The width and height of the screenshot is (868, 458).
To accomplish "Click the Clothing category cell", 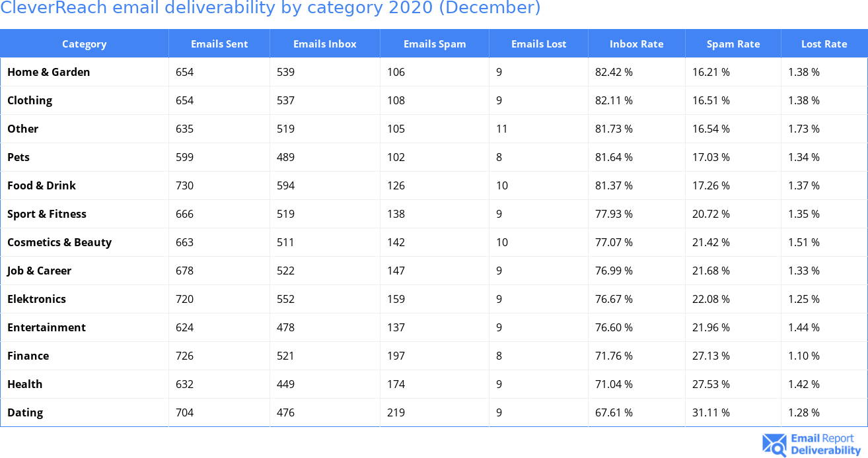I will click(30, 100).
